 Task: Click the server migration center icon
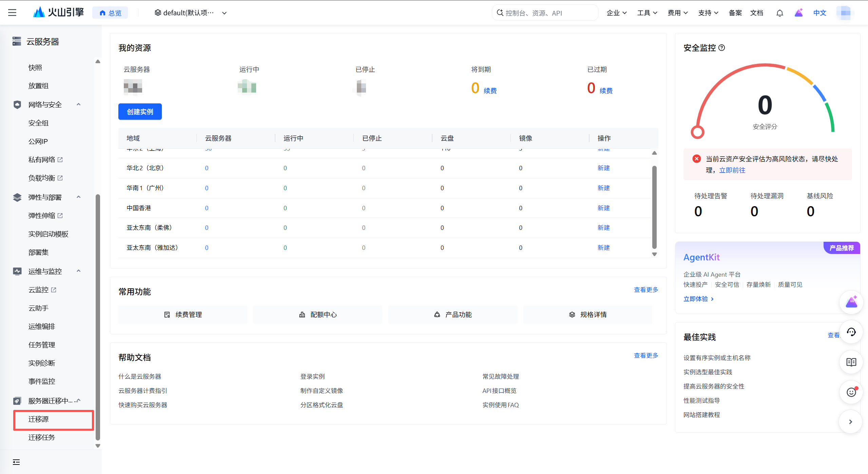[x=17, y=401]
